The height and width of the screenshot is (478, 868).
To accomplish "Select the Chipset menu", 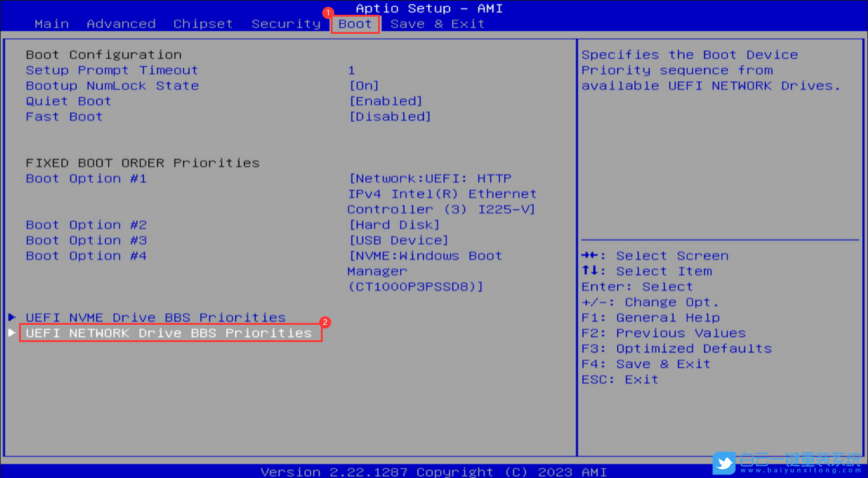I will [203, 23].
